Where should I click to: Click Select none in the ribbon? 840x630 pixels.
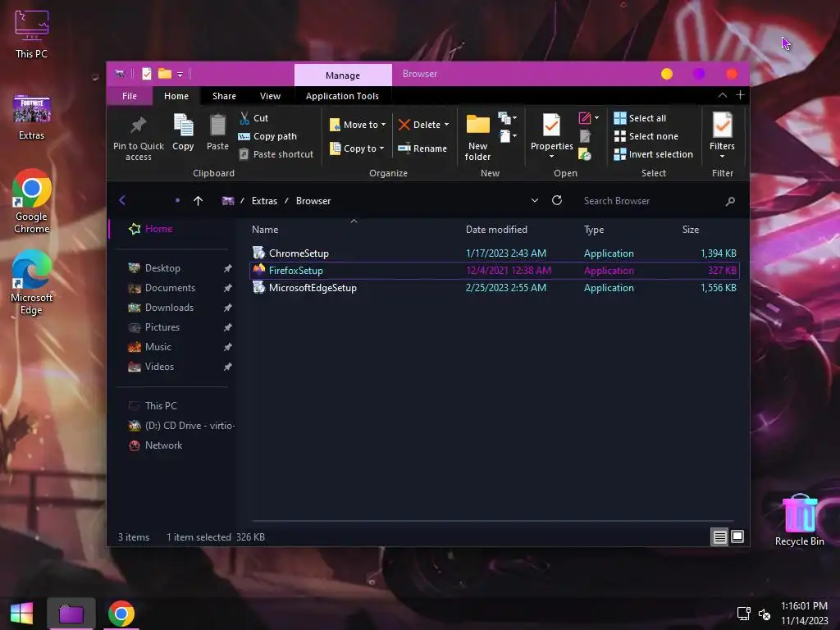(x=646, y=136)
